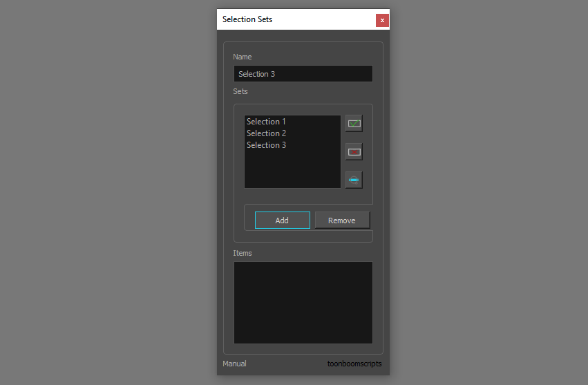The height and width of the screenshot is (385, 588).
Task: Click the Name input field
Action: (303, 74)
